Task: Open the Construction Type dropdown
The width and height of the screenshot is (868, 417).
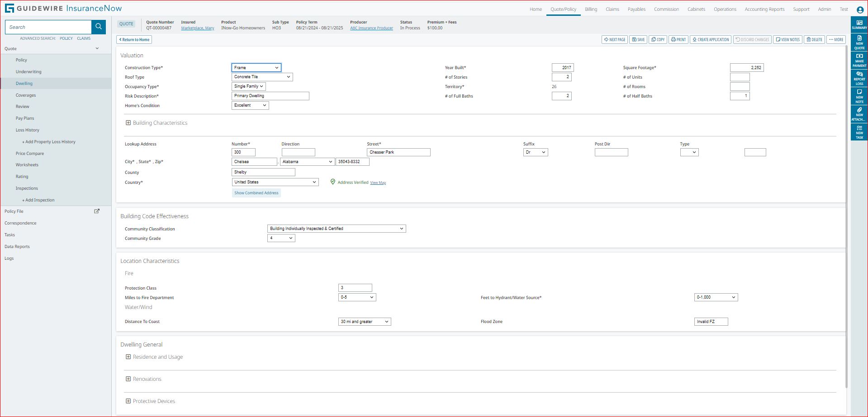Action: point(256,68)
